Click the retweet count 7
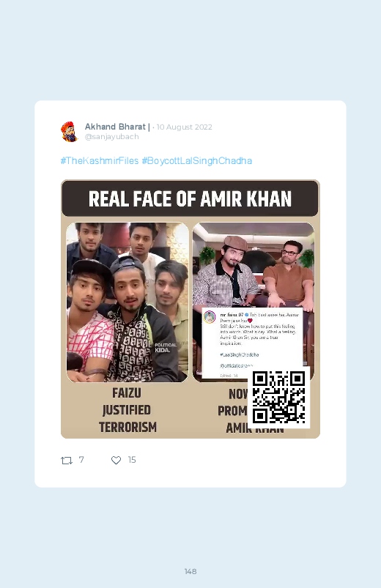Viewport: 381px width, 588px height. (x=81, y=460)
